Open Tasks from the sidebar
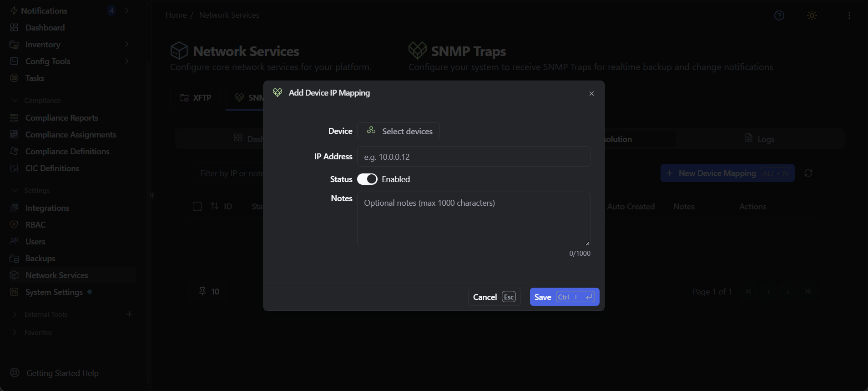 pyautogui.click(x=35, y=78)
